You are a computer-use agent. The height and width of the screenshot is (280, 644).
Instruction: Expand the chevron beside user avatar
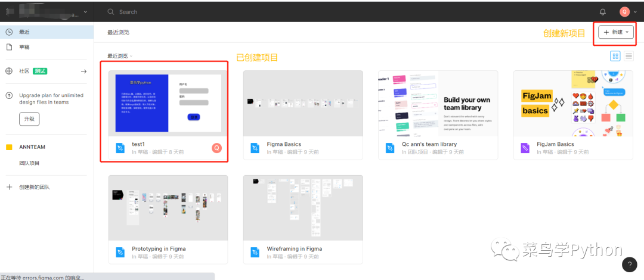tap(635, 12)
